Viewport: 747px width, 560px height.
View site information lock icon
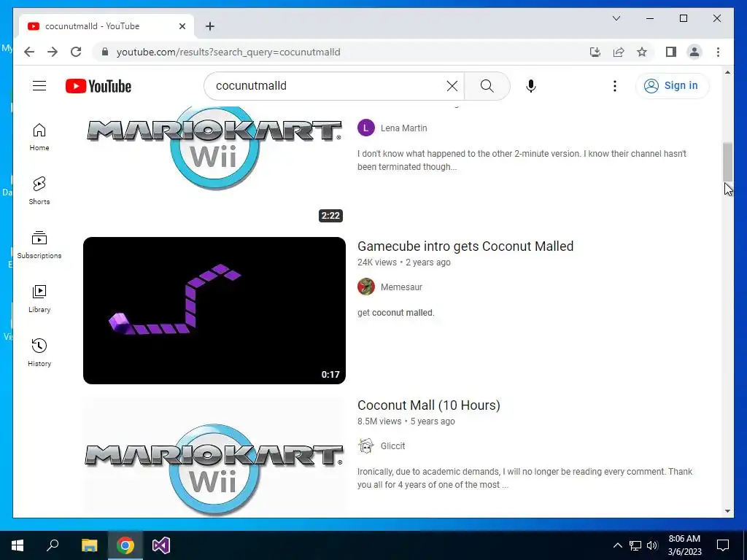point(105,52)
